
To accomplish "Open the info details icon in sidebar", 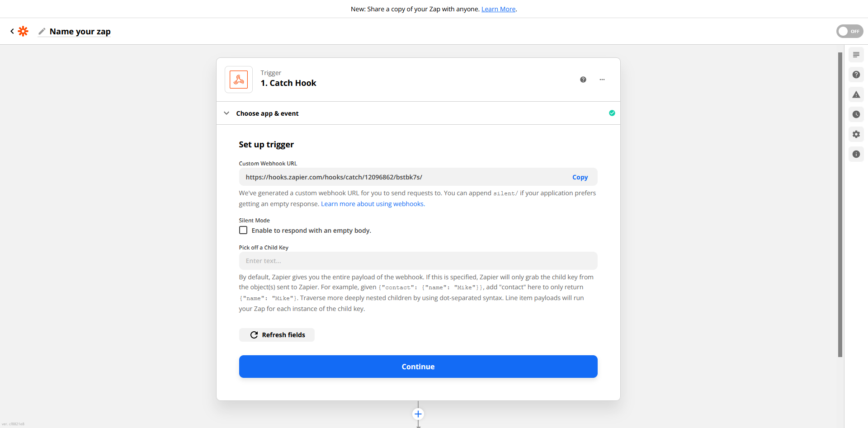I will click(856, 154).
